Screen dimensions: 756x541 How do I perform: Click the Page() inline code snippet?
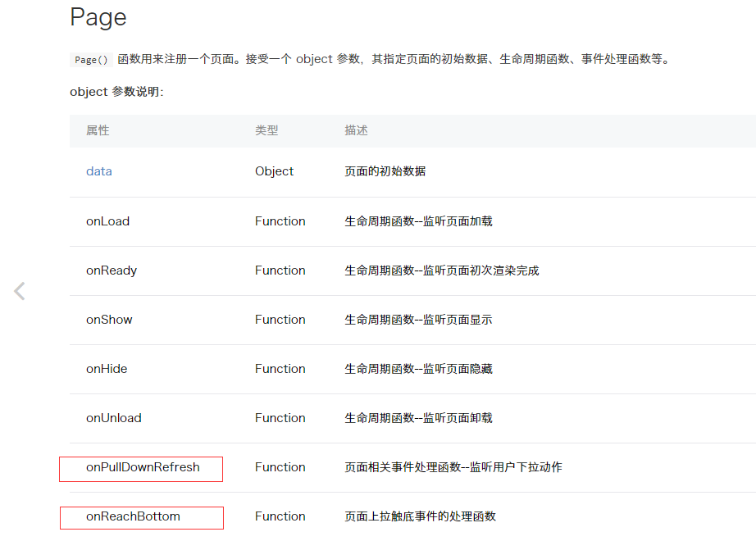pos(91,60)
